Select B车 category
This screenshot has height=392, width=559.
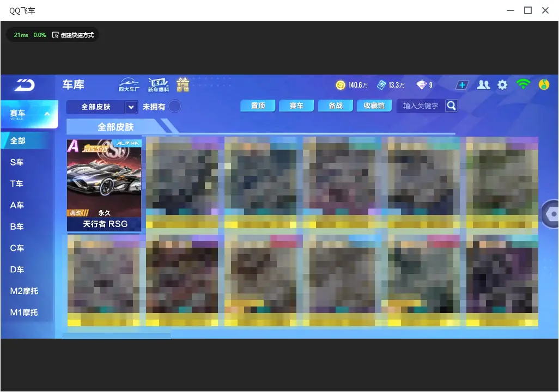pos(17,226)
